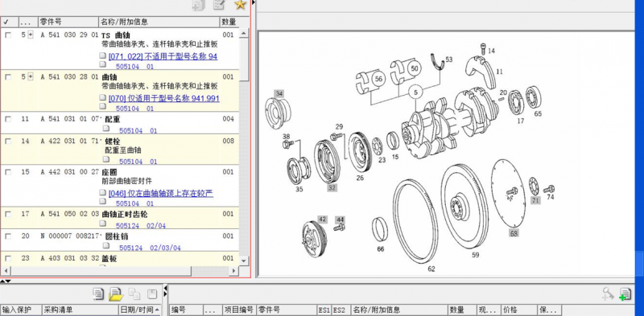Click note icon under 配重 part row

click(106, 129)
